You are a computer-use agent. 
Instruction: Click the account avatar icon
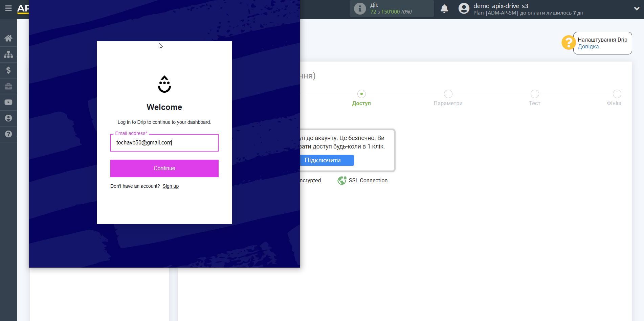[x=464, y=8]
